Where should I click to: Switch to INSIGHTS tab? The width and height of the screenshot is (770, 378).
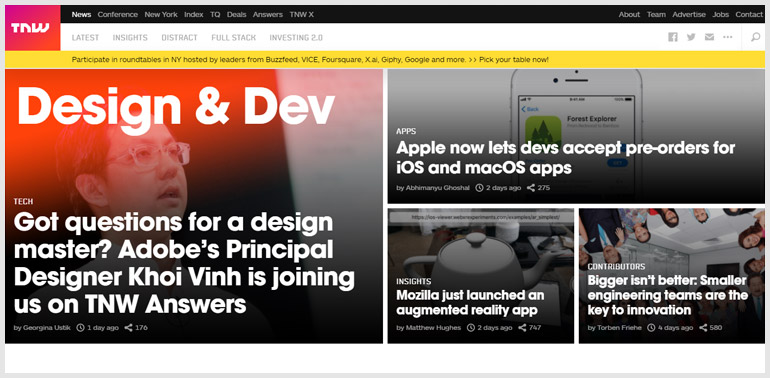[x=130, y=37]
